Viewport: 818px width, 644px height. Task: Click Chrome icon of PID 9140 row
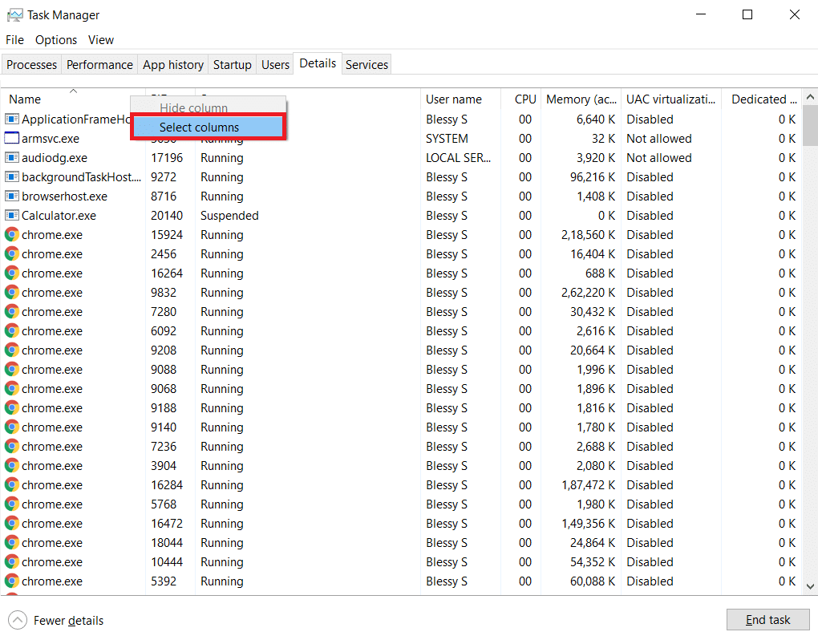coord(12,427)
